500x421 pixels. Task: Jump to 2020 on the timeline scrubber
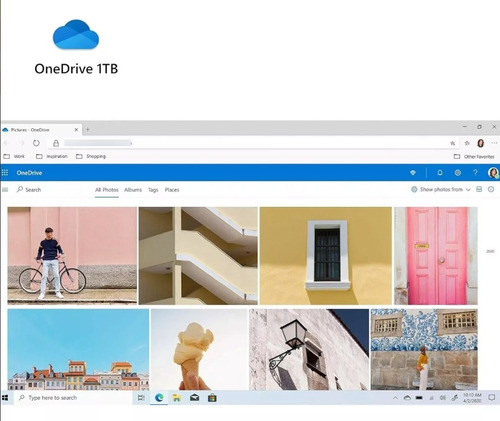pos(490,251)
